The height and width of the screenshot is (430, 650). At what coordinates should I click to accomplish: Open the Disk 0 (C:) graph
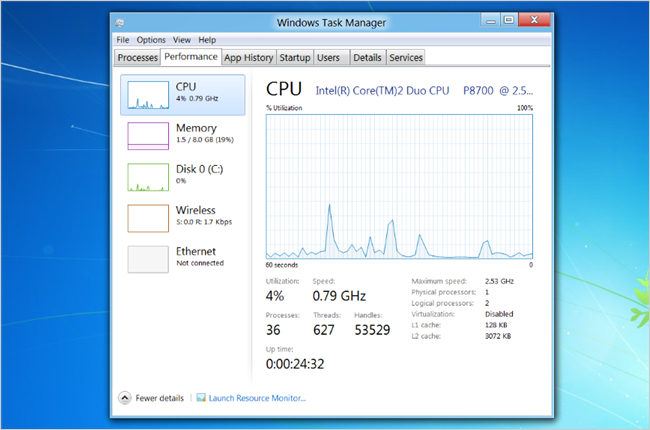click(x=148, y=177)
